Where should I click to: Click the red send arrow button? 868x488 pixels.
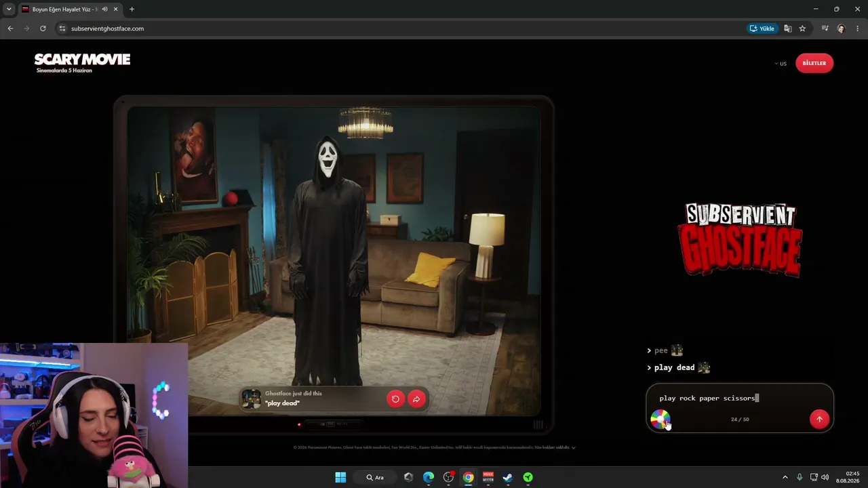(819, 420)
